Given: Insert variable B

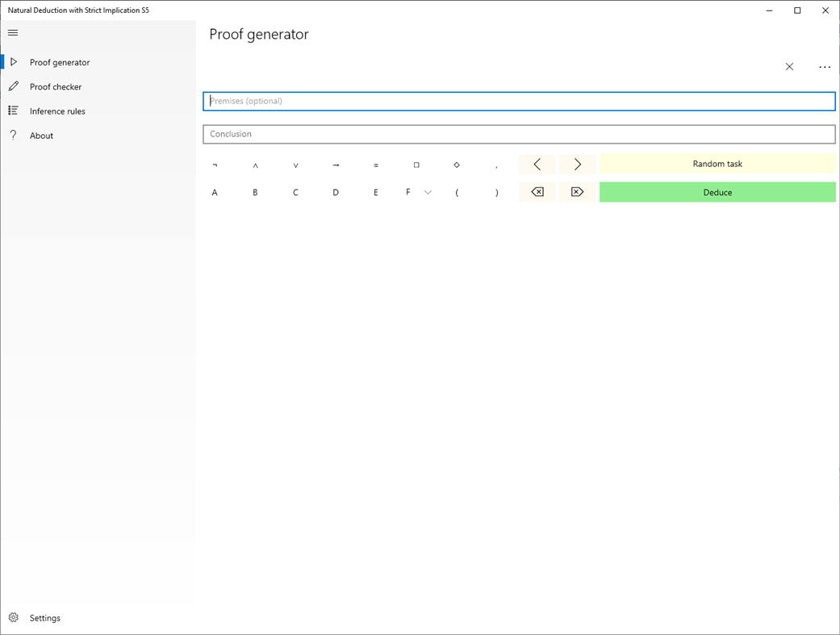Looking at the screenshot, I should [x=256, y=192].
